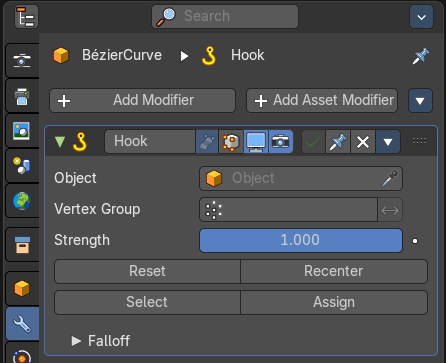The width and height of the screenshot is (446, 363).
Task: Click the Strength slider field
Action: click(x=301, y=240)
